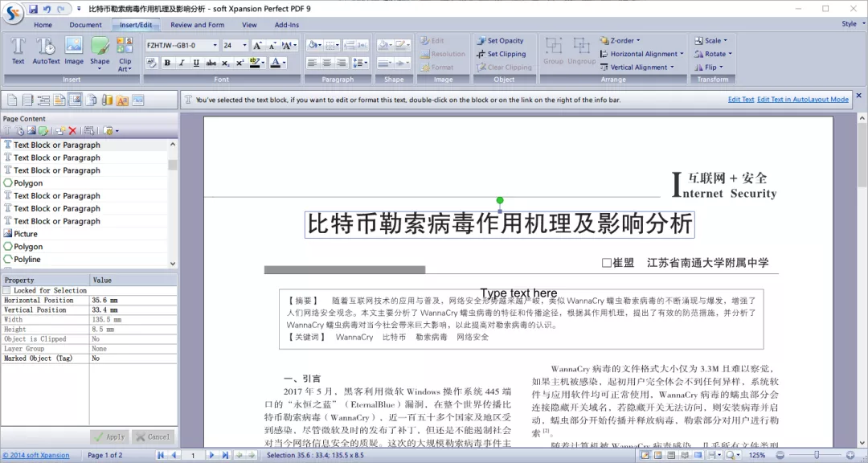Screen dimensions: 868x463
Task: Open the Shape insert tool
Action: tap(100, 53)
